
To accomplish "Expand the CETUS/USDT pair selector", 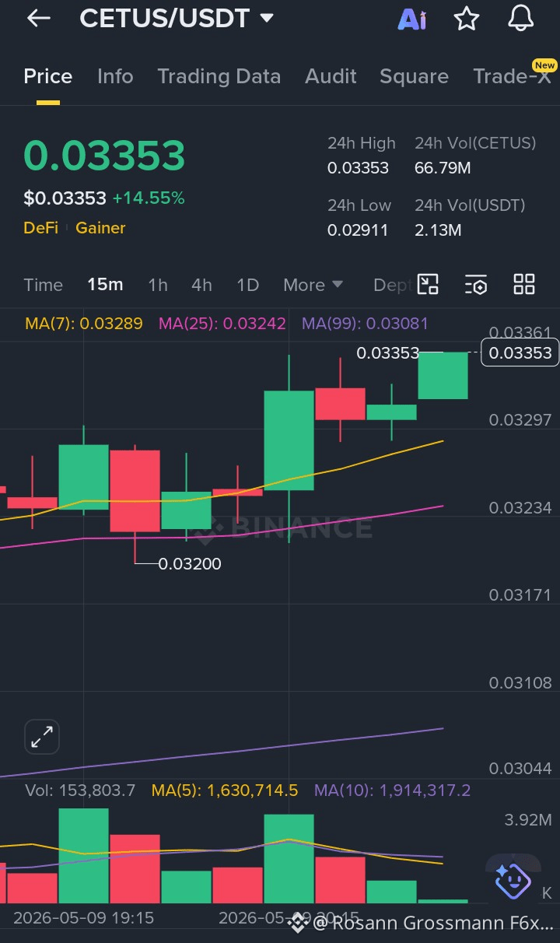I will [177, 18].
